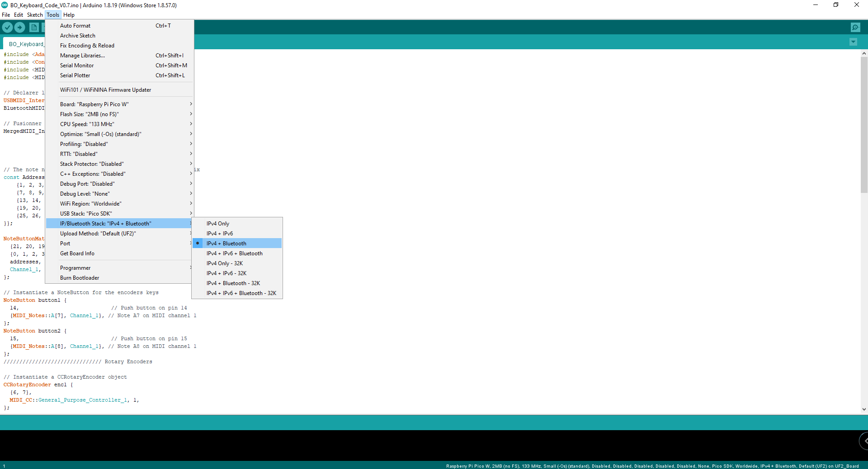Open Manage Libraries...
Image resolution: width=868 pixels, height=469 pixels.
click(120, 56)
